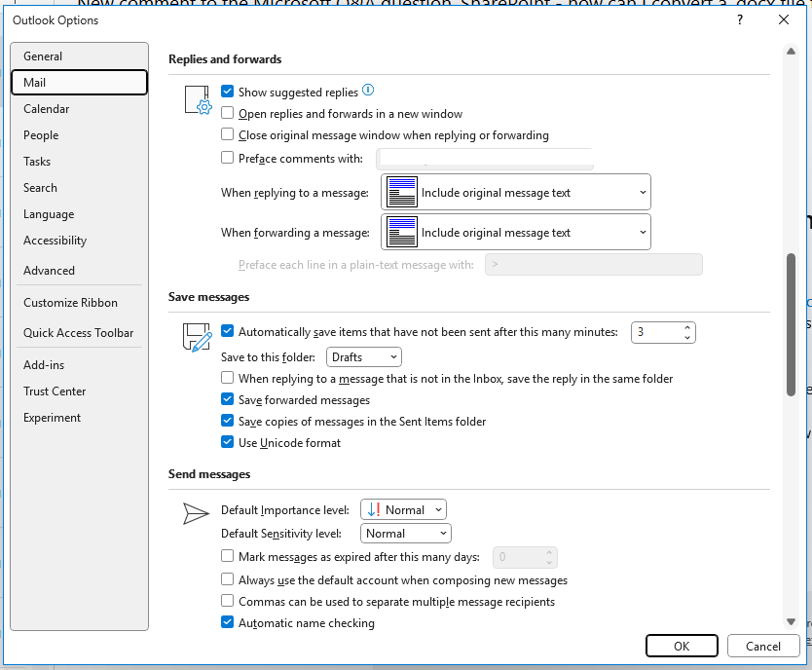Open the Default Sensitivity level dropdown

coord(405,534)
